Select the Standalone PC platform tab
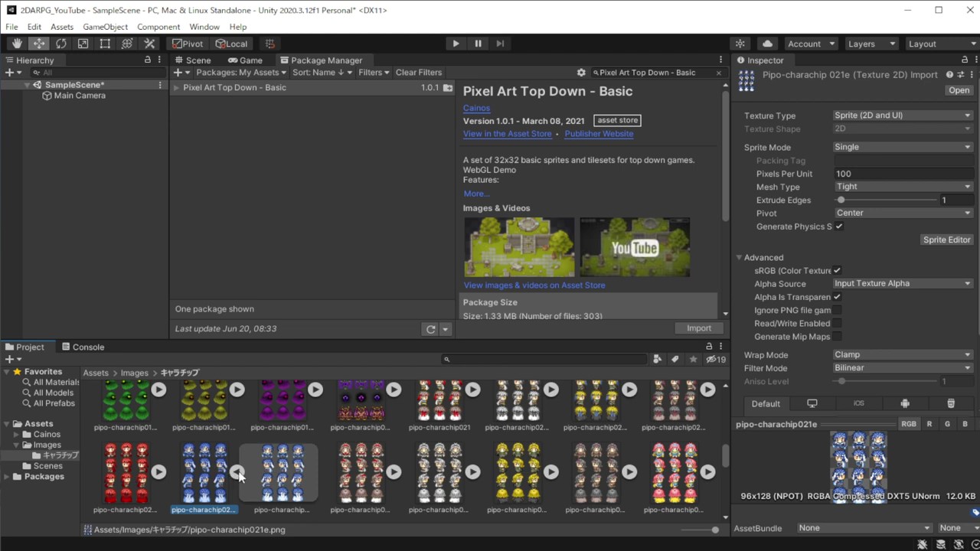 [812, 403]
